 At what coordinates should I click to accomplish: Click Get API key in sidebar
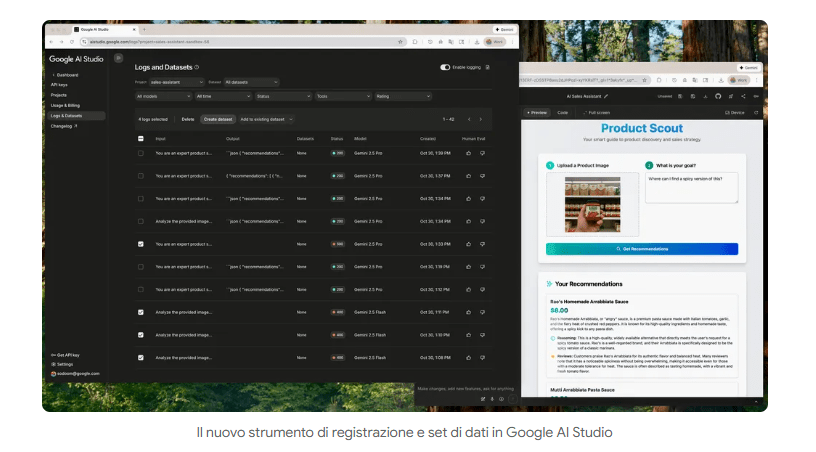[x=65, y=355]
